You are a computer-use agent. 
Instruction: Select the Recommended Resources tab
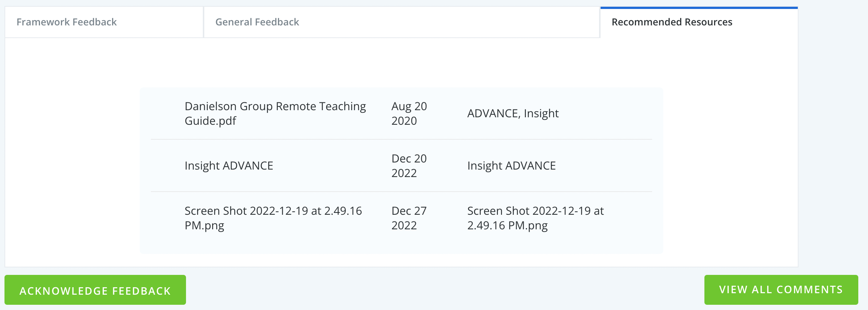[672, 22]
